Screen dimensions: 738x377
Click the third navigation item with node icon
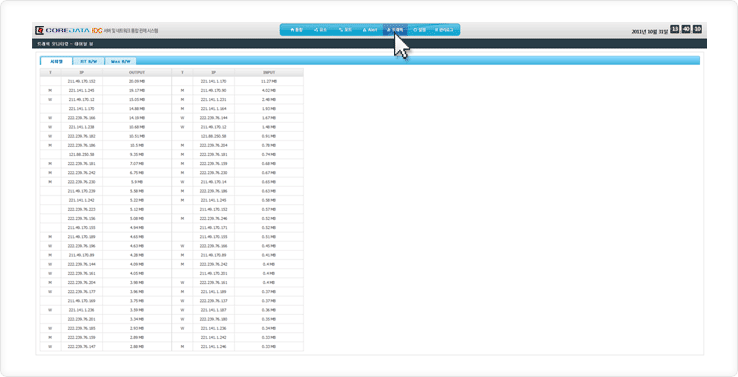click(345, 30)
